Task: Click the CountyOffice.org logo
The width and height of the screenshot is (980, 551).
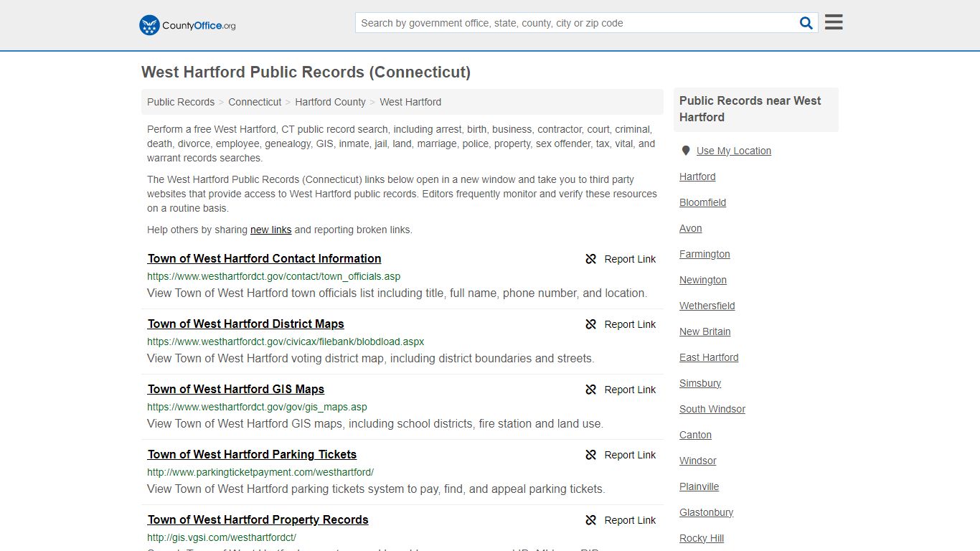Action: point(187,25)
